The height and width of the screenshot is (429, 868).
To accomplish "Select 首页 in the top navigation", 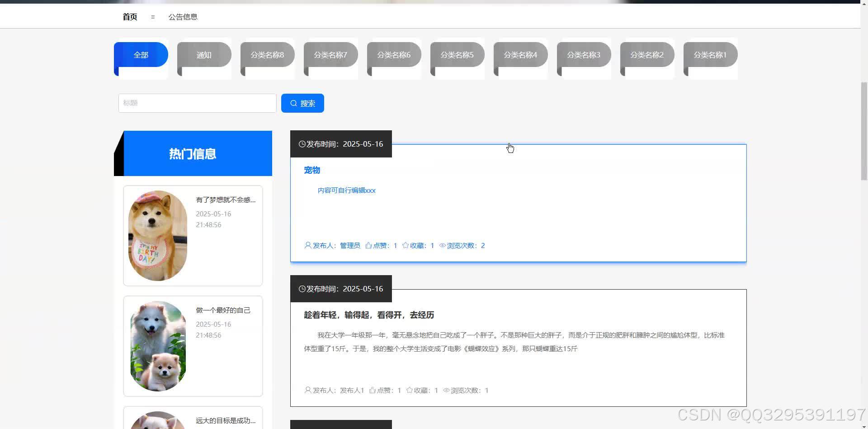I will [x=129, y=17].
